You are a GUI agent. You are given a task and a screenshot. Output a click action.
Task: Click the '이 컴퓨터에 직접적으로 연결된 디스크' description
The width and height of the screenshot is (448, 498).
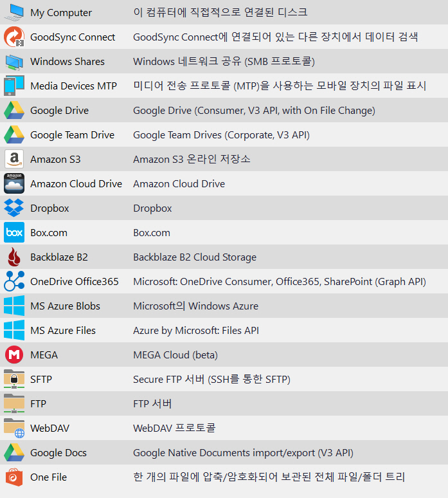pyautogui.click(x=220, y=12)
